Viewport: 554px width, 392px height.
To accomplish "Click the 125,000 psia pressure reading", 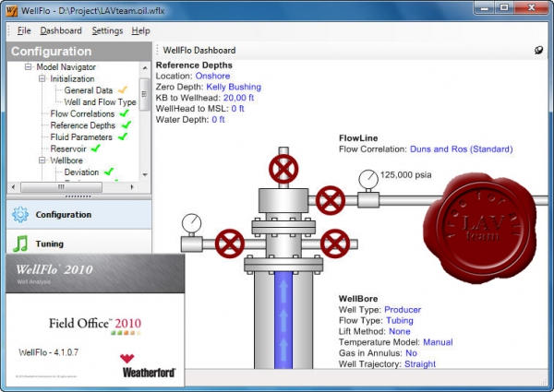I will pyautogui.click(x=406, y=175).
